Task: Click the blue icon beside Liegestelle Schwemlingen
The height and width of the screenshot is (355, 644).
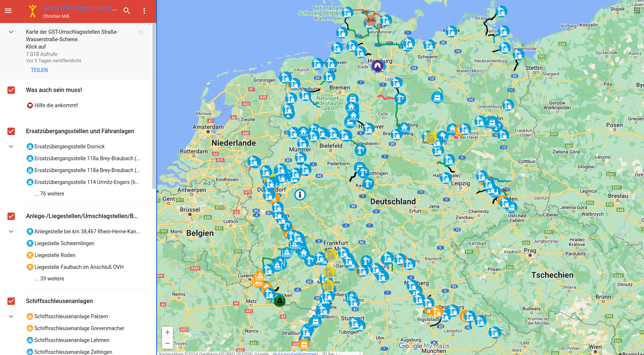Action: [30, 243]
